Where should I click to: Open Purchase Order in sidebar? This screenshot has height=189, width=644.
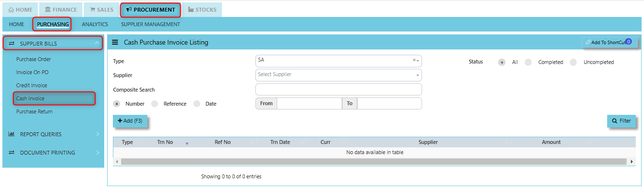click(x=33, y=59)
